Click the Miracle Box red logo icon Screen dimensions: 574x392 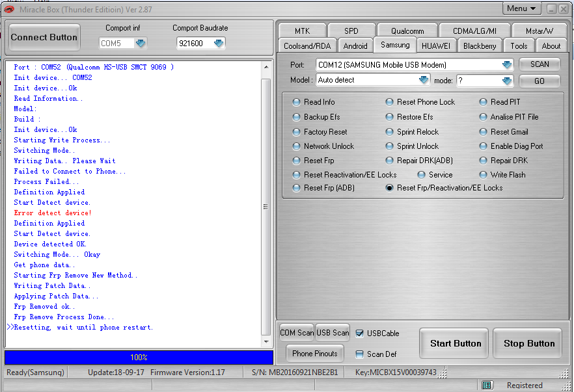click(x=9, y=10)
